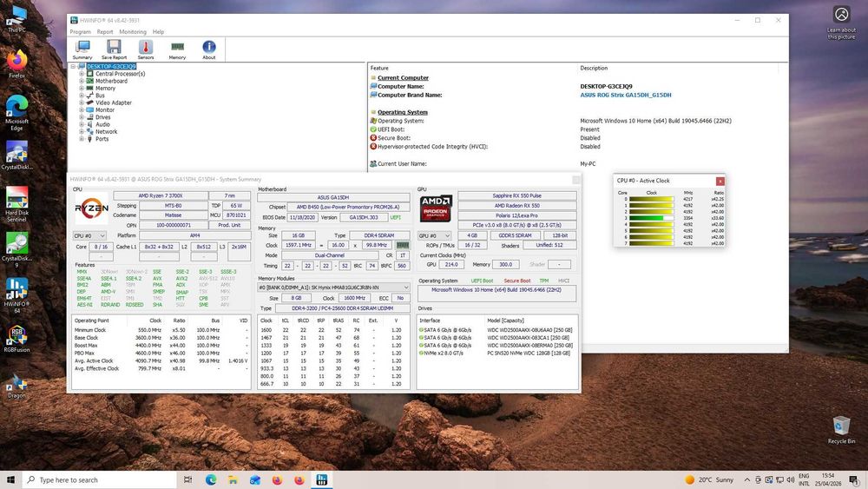Click the Boost Max 4400.0 MHz value
Image resolution: width=868 pixels, height=489 pixels.
click(148, 346)
